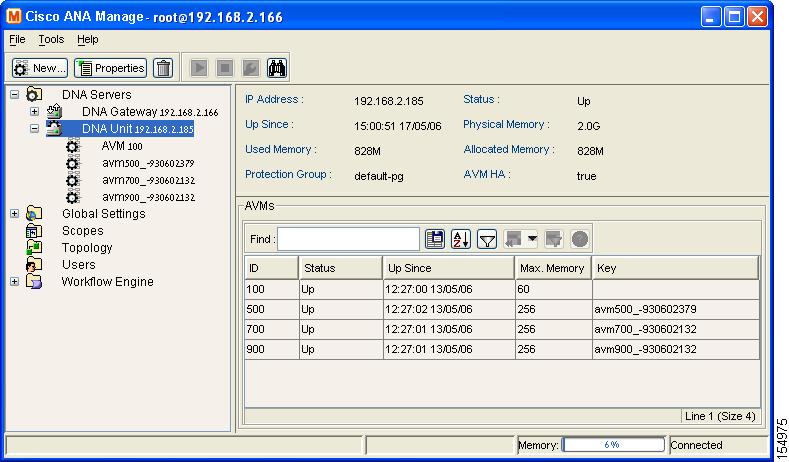Click the Cisco ANA Manage title bar logo
This screenshot has width=789, height=462.
[x=14, y=16]
